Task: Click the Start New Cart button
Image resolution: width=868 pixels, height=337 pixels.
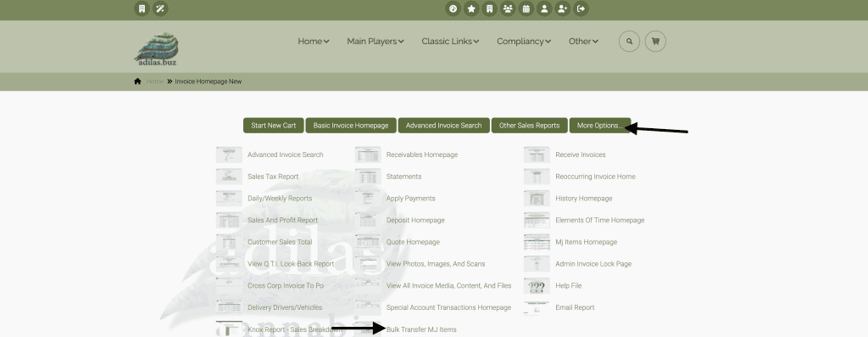Action: click(274, 126)
